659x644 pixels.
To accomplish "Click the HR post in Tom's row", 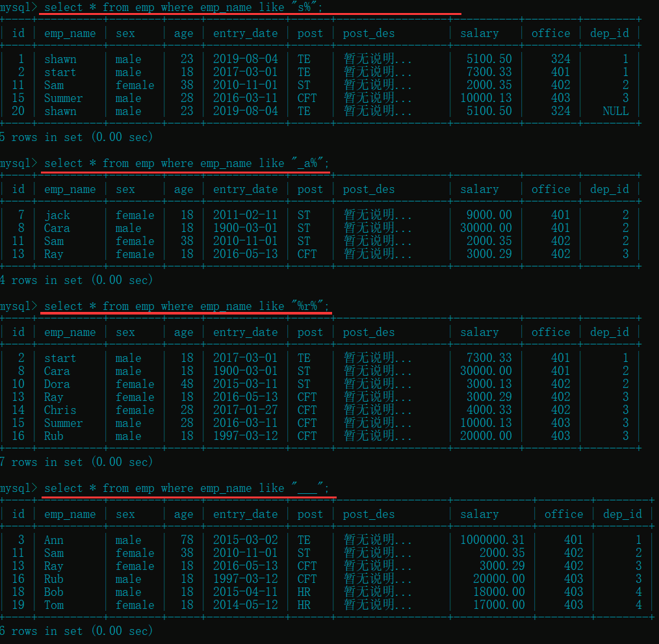I will click(304, 605).
